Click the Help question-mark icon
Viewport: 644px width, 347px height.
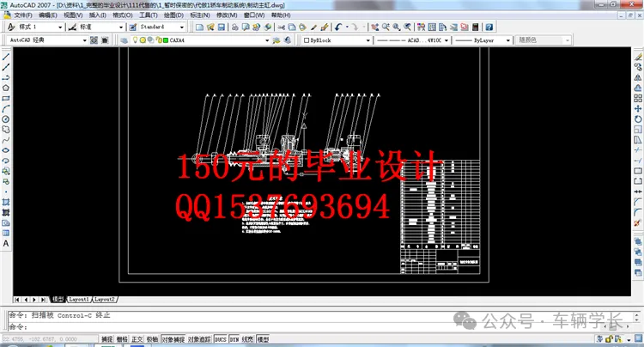(489, 27)
